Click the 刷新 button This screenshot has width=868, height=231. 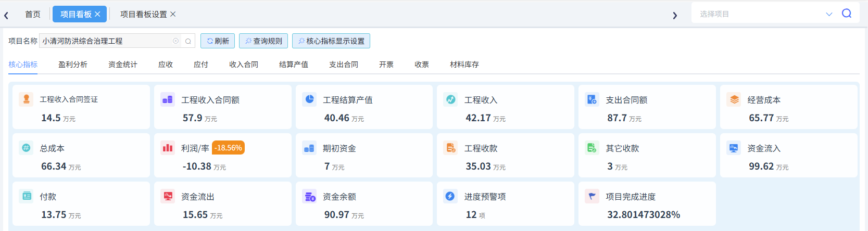pos(218,41)
